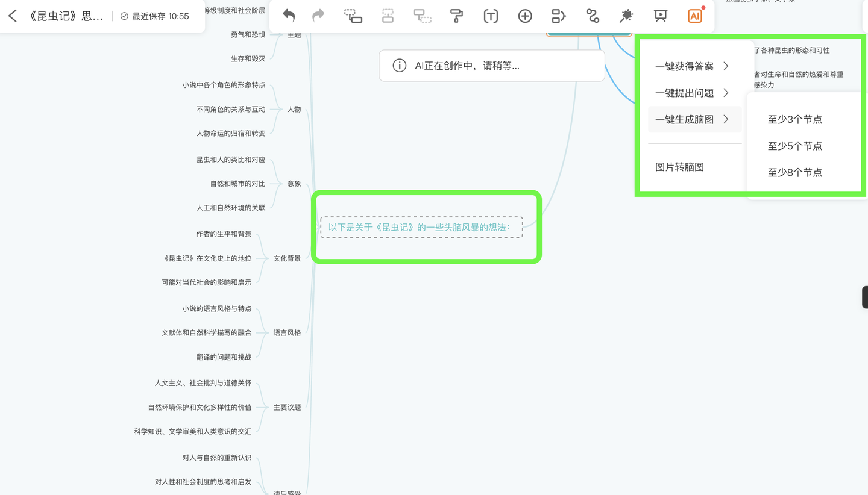Click the info icon in AI notice
Image resolution: width=868 pixels, height=495 pixels.
click(399, 66)
